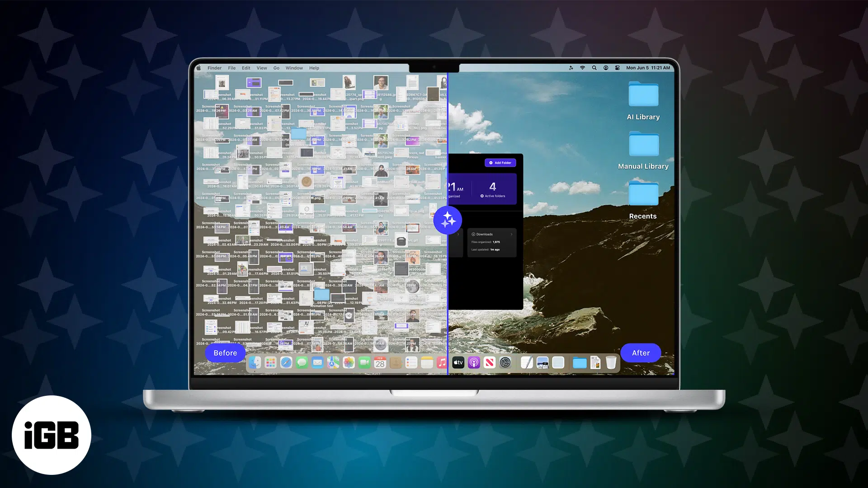Open System Settings gear in dock
The width and height of the screenshot is (868, 488).
click(x=505, y=362)
